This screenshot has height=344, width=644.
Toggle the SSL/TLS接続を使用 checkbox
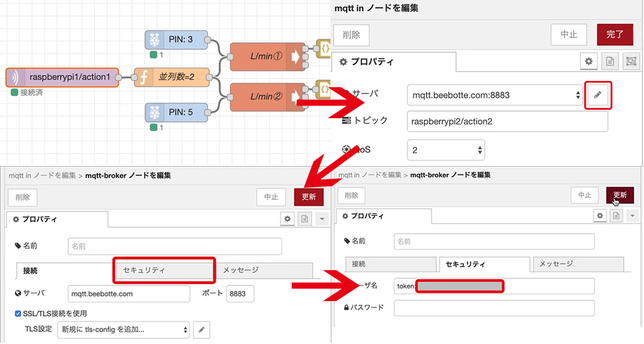click(18, 314)
